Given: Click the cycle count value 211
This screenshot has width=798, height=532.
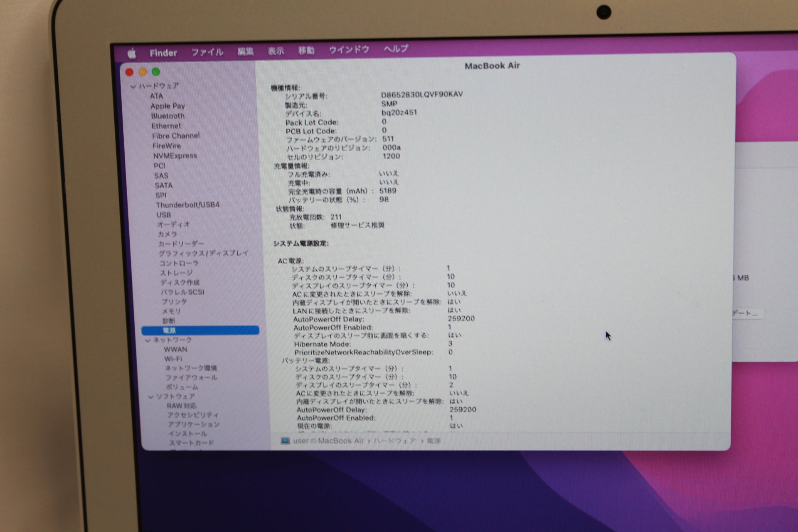Looking at the screenshot, I should (336, 217).
